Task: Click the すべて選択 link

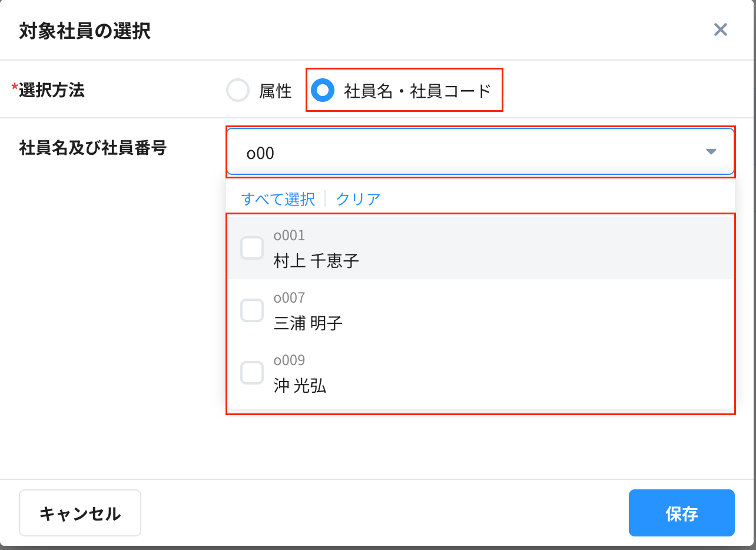Action: pos(278,199)
